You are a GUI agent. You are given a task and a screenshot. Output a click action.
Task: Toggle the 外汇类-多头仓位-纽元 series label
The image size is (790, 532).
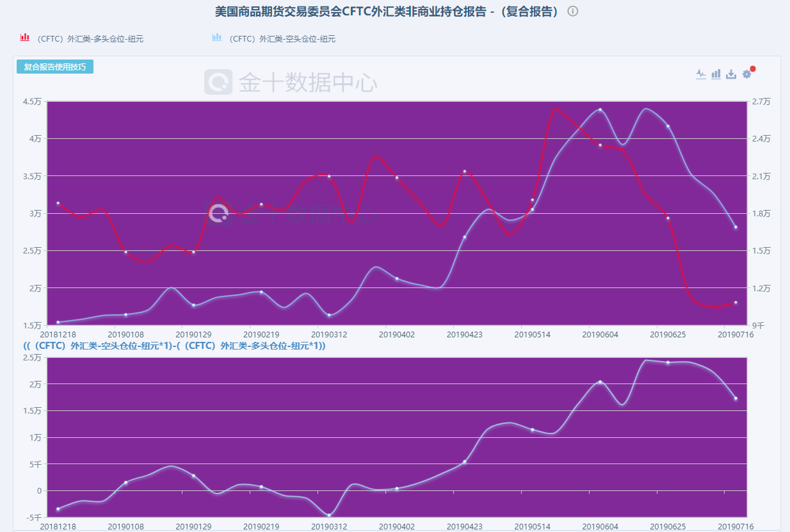tap(90, 39)
